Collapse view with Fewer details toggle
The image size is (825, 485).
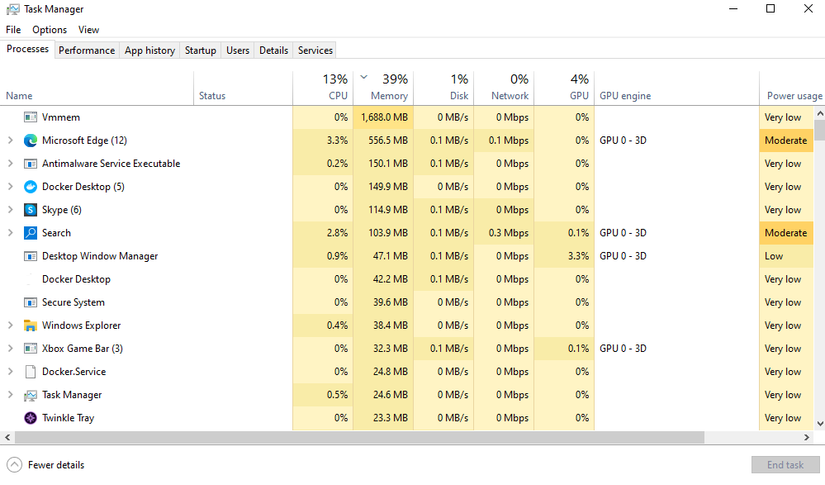[45, 465]
